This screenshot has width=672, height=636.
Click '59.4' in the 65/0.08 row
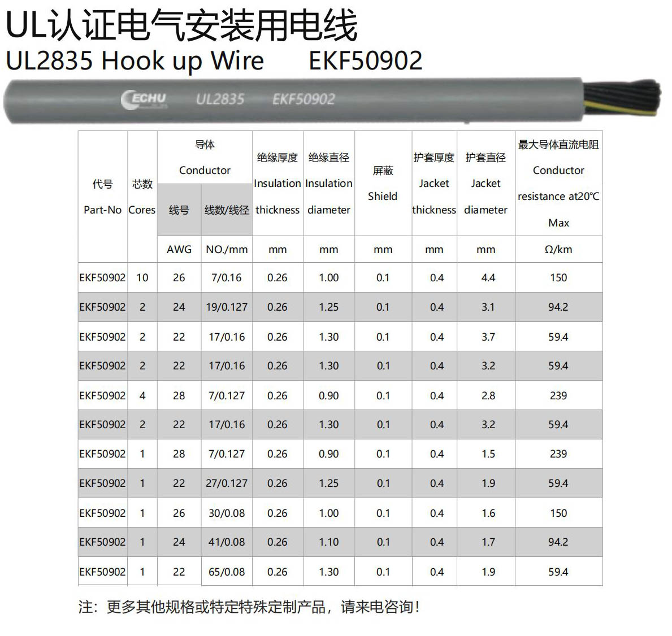[558, 572]
